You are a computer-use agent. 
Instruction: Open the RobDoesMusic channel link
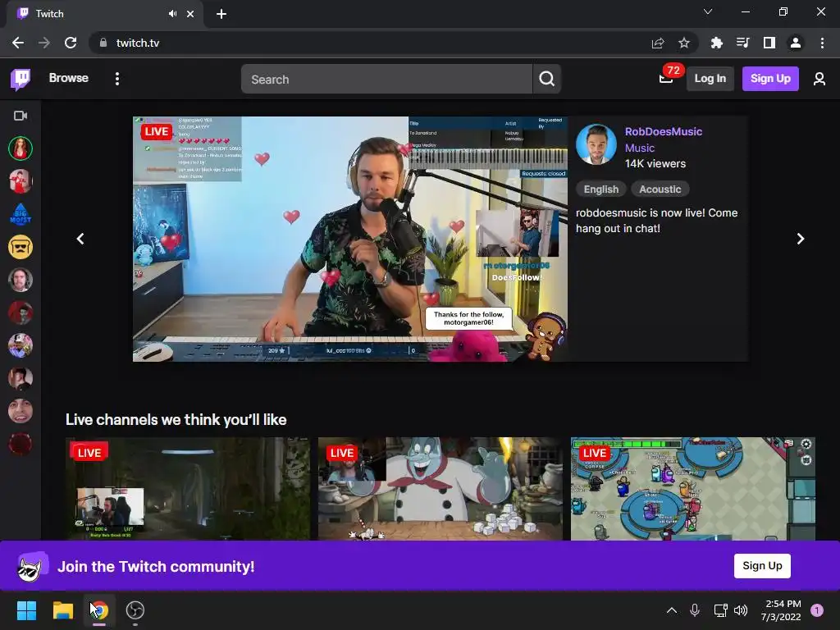click(663, 132)
